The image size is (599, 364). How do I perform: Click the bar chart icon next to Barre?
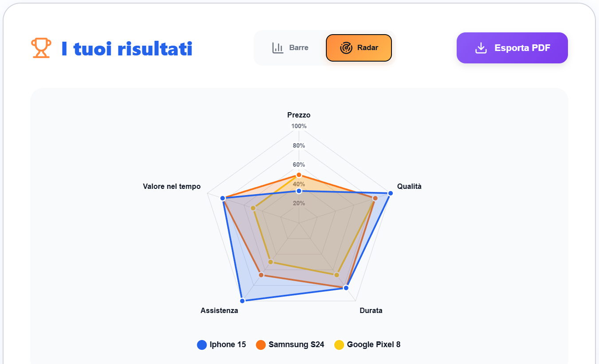coord(278,47)
